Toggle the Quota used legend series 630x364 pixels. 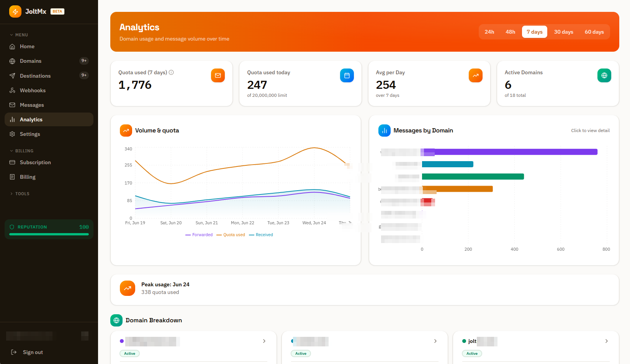231,235
